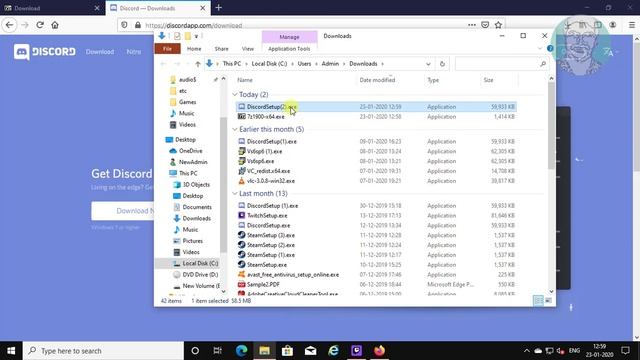Click Nitro link in Discord navbar
Viewport: 640px width, 360px height.
pyautogui.click(x=133, y=52)
